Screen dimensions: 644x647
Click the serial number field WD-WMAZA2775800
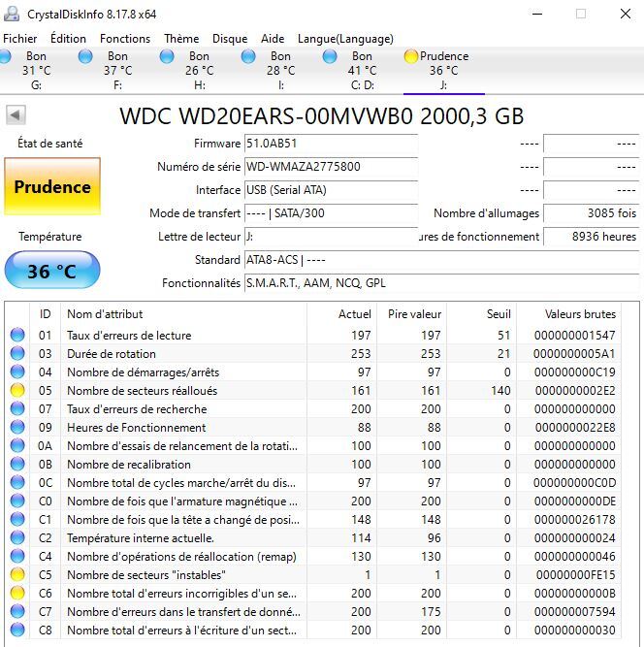pos(331,167)
